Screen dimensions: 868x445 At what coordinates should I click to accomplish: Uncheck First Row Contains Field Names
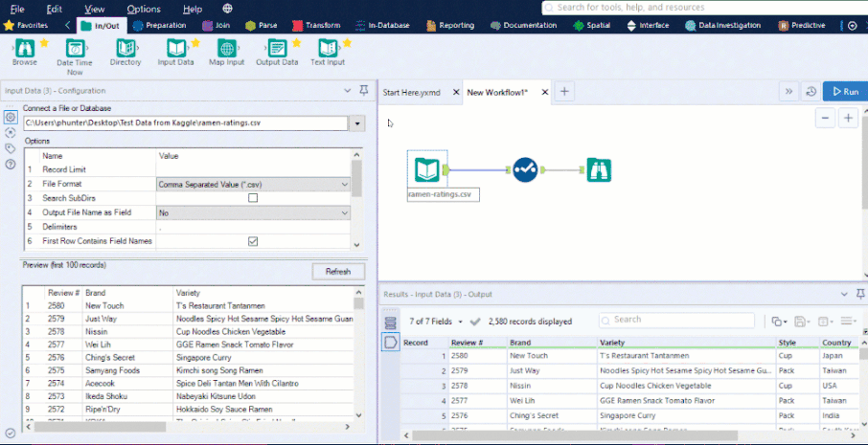click(x=253, y=241)
